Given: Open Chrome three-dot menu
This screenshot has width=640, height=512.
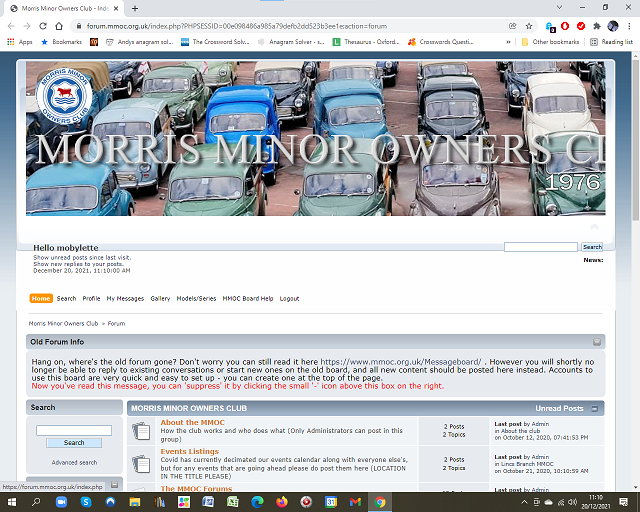Looking at the screenshot, I should coord(629,26).
